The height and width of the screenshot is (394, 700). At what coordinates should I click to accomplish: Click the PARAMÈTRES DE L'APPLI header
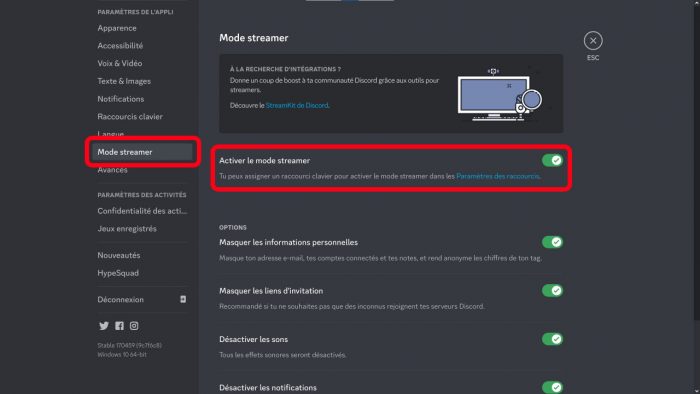click(135, 12)
